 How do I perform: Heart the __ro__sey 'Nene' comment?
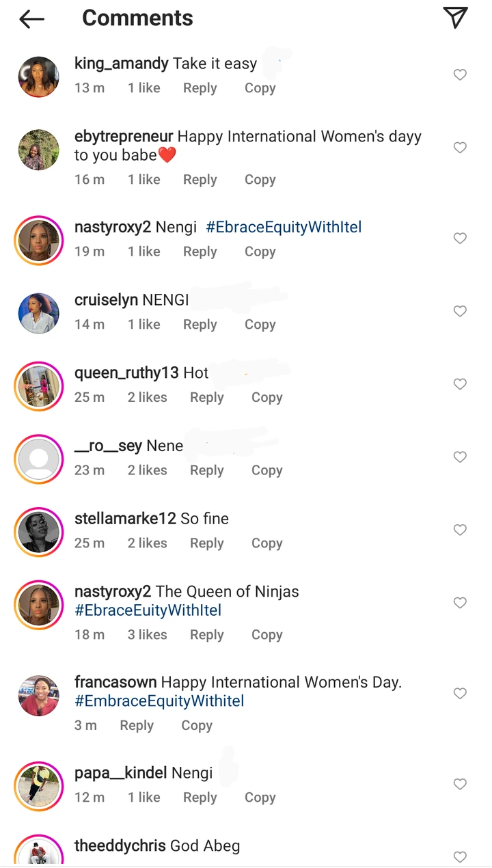coord(460,457)
